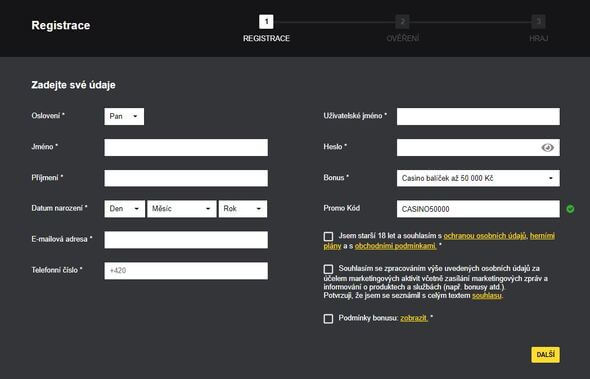The width and height of the screenshot is (590, 379).
Task: Click the yellow Další button
Action: coord(546,355)
